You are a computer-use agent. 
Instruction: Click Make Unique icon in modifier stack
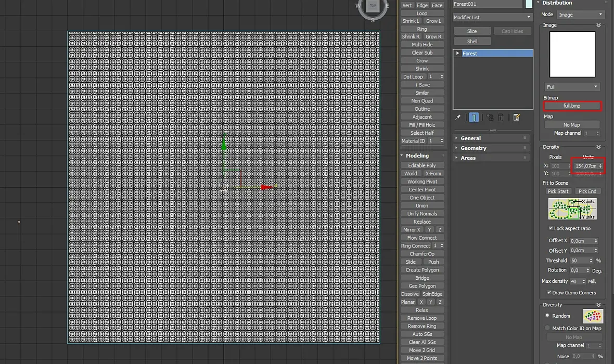(x=490, y=118)
